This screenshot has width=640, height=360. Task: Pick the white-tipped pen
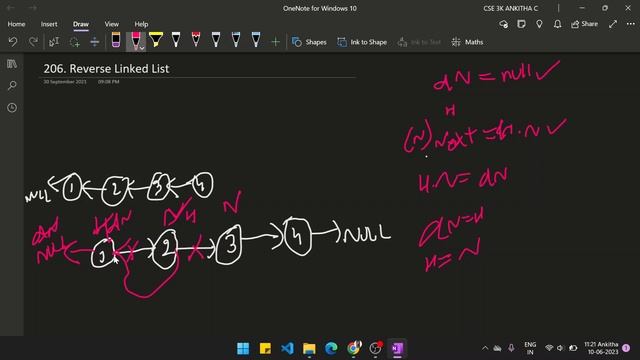point(176,40)
